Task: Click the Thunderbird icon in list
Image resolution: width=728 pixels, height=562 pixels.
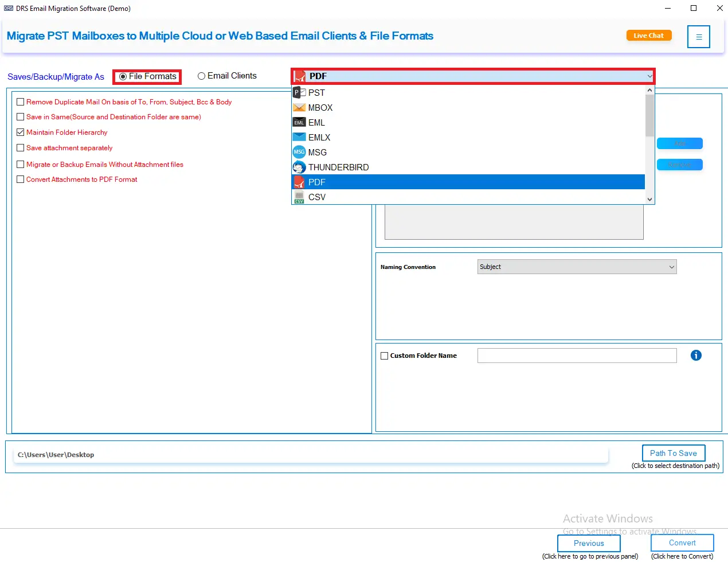Action: pyautogui.click(x=299, y=167)
